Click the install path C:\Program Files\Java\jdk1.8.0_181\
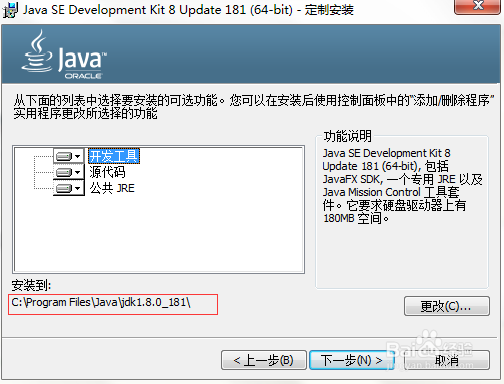This screenshot has height=384, width=504. (x=101, y=303)
